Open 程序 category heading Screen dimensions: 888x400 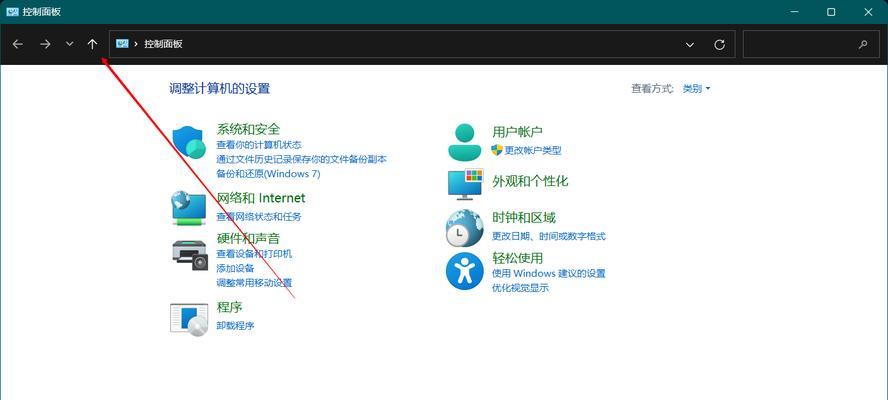point(229,307)
